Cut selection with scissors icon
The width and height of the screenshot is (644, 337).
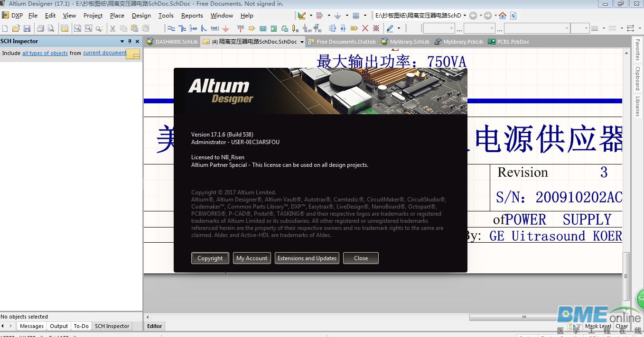[112, 28]
